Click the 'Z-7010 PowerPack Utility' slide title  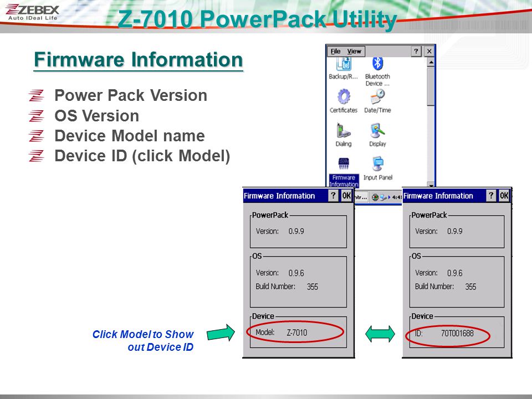pos(258,19)
